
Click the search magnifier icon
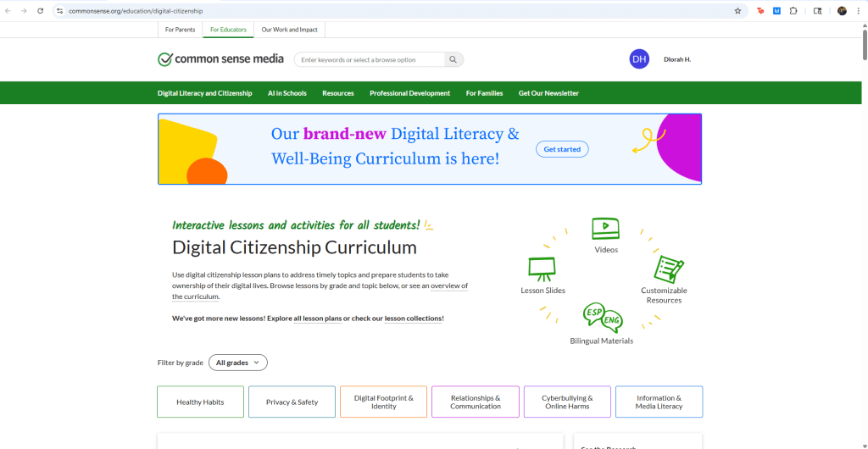pyautogui.click(x=453, y=60)
